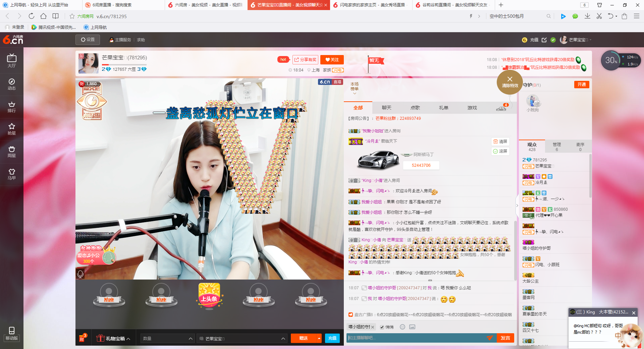The width and height of the screenshot is (644, 349).
Task: Open a new browser tab
Action: tap(501, 5)
